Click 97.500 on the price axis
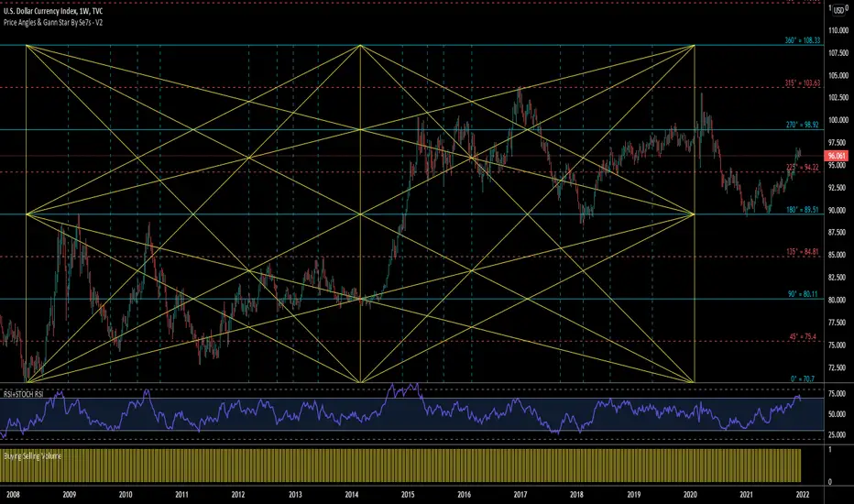The image size is (854, 504). pyautogui.click(x=838, y=143)
